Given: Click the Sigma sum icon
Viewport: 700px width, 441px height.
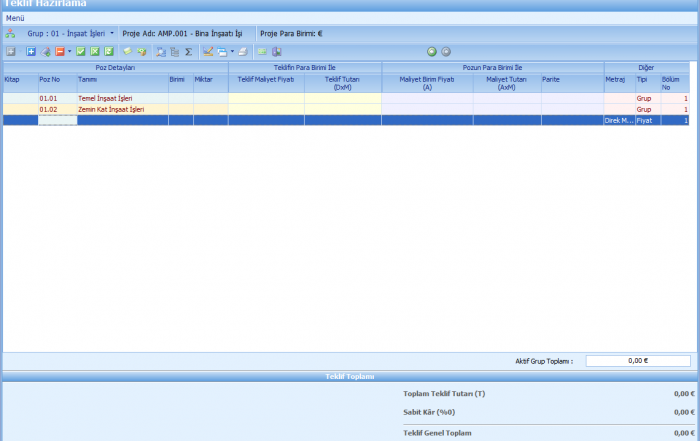Looking at the screenshot, I should click(187, 51).
